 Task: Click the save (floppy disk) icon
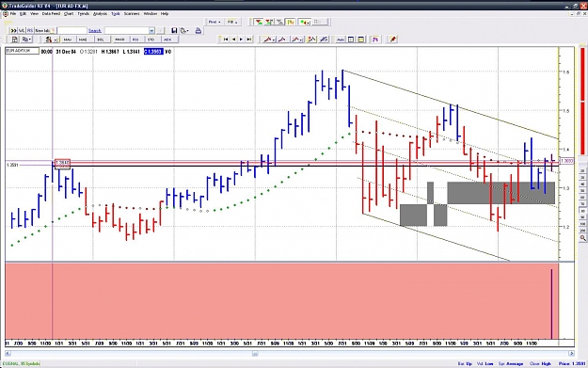174,31
